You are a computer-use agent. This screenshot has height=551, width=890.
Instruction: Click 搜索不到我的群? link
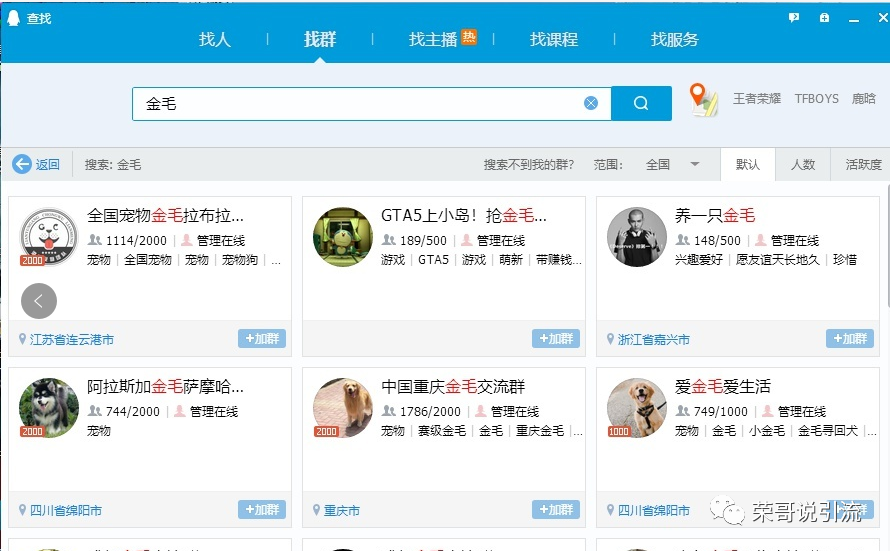(528, 165)
